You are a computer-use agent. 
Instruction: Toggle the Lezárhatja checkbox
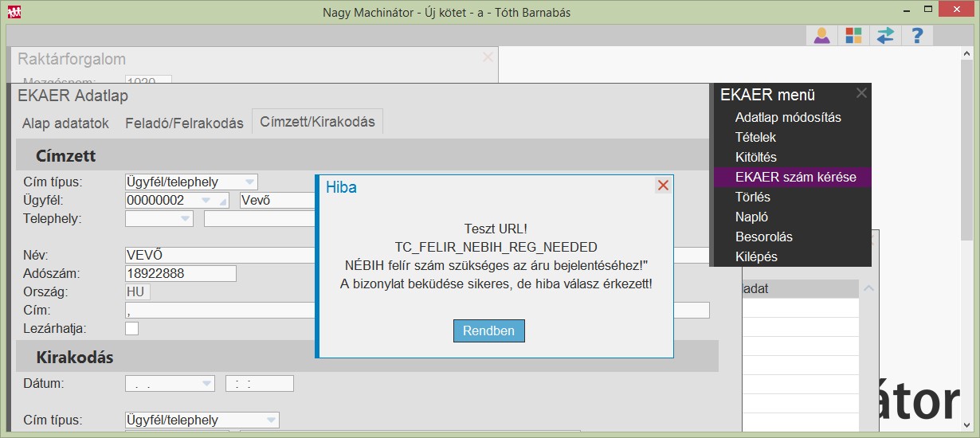131,328
